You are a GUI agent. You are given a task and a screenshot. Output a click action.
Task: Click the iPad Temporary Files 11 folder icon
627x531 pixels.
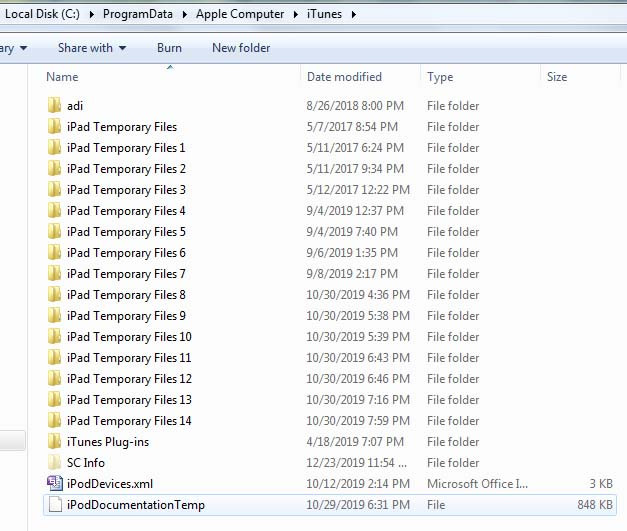click(54, 357)
